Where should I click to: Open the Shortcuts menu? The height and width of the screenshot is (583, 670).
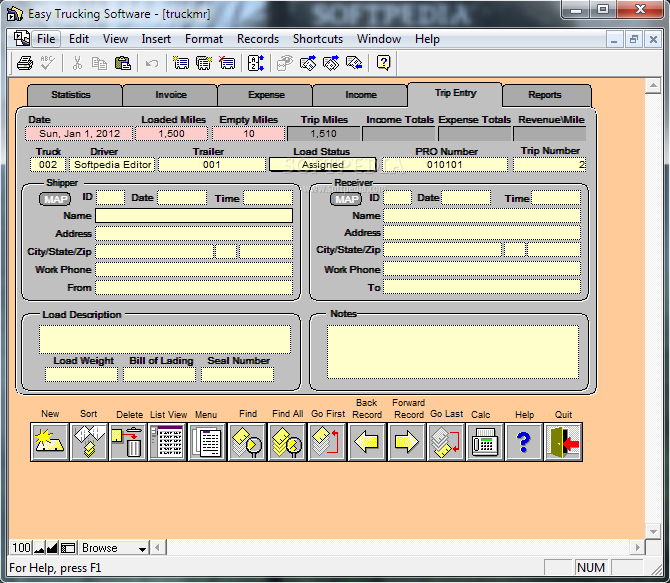(317, 39)
